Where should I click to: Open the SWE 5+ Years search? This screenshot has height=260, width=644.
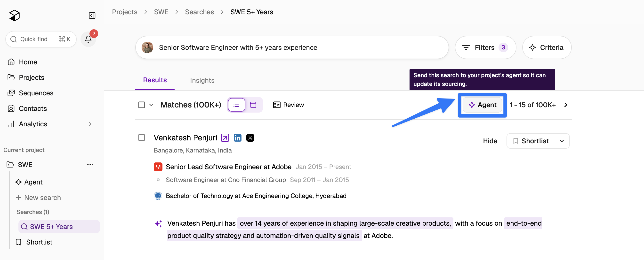click(59, 226)
